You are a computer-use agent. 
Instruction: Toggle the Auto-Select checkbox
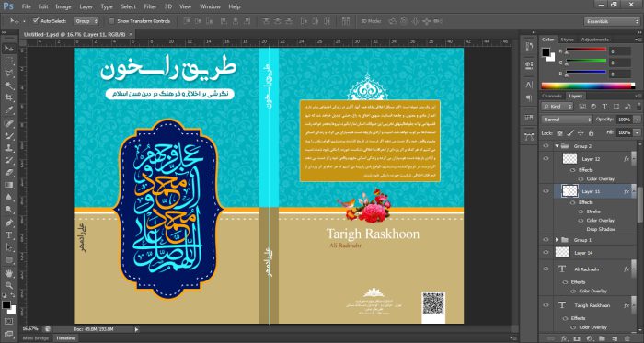(36, 20)
